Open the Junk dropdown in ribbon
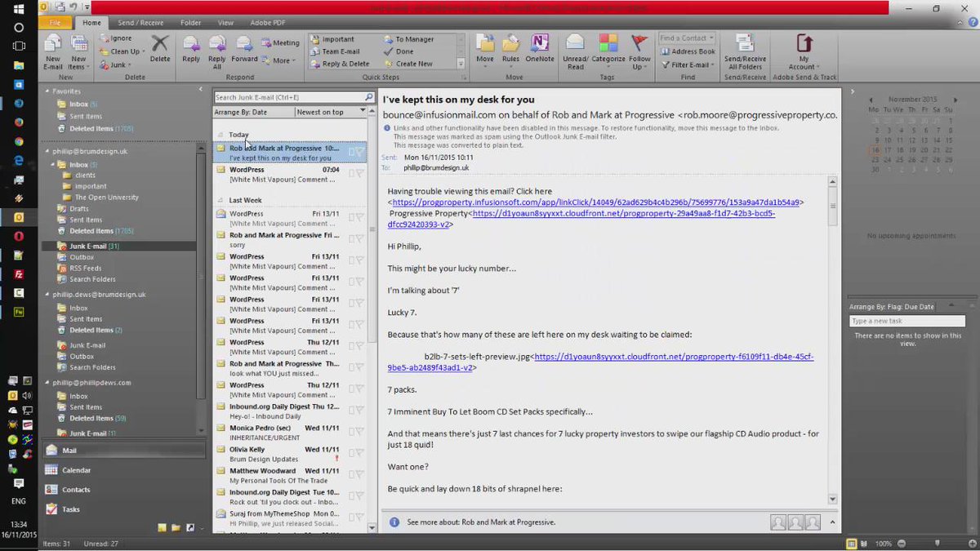Image resolution: width=980 pixels, height=551 pixels. click(x=115, y=64)
